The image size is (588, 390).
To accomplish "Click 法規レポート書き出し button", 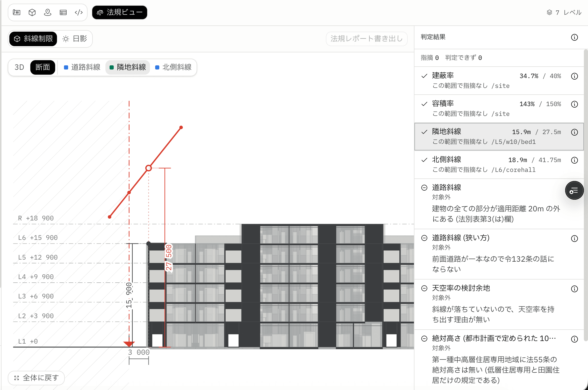I will 367,39.
